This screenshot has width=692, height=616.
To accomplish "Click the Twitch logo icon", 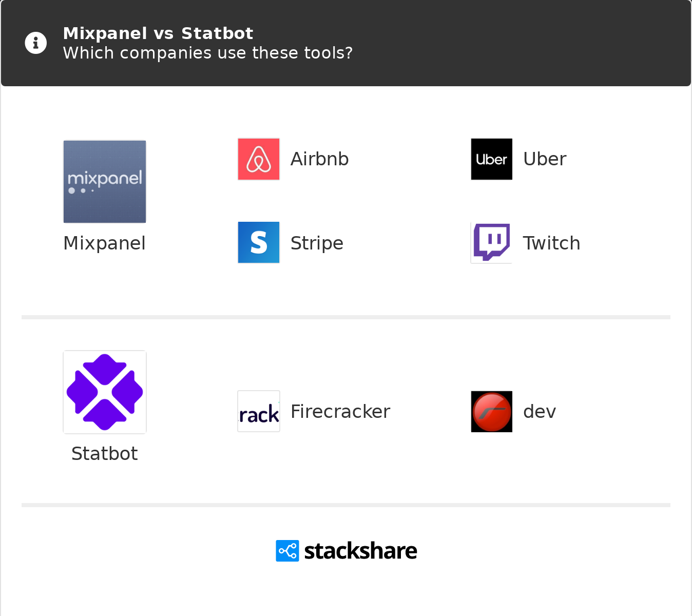I will tap(491, 243).
